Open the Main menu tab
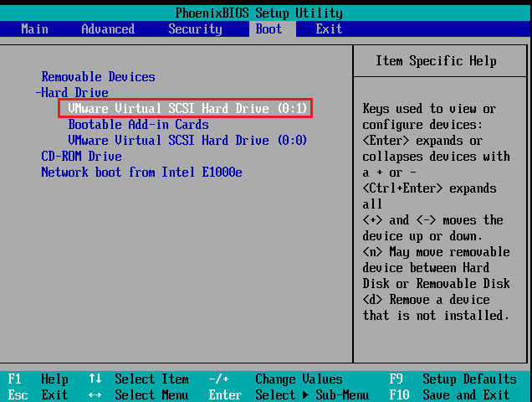This screenshot has height=402, width=532. tap(34, 29)
